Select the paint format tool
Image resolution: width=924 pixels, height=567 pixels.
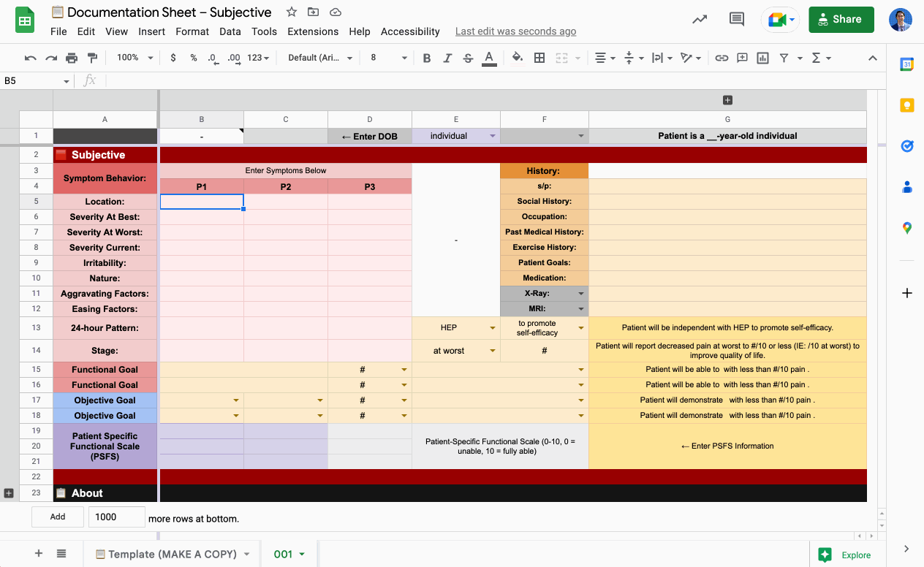click(x=92, y=58)
